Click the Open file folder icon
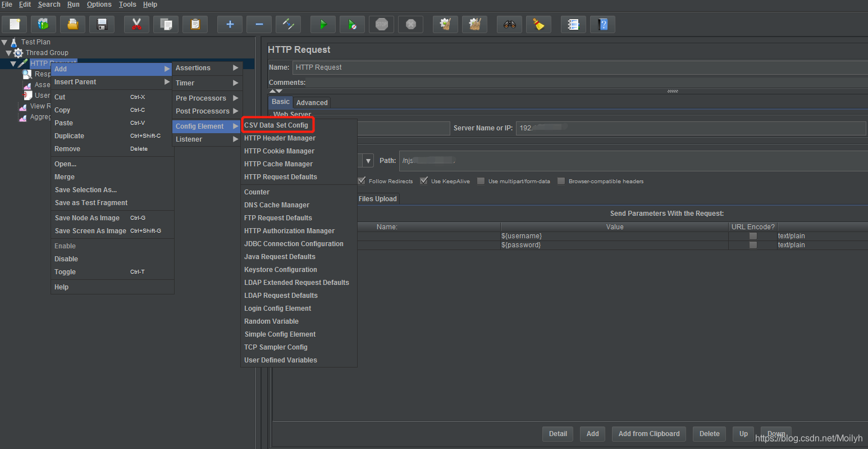This screenshot has height=449, width=868. (x=72, y=24)
